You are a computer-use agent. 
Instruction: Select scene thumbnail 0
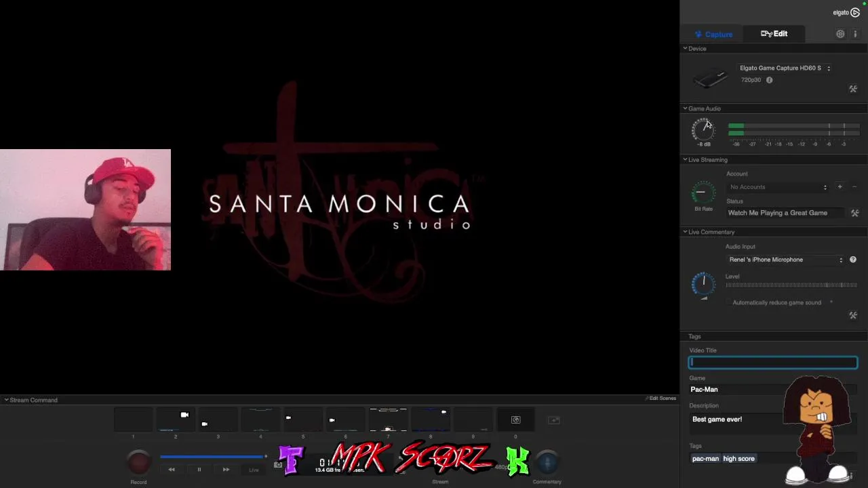pos(515,420)
